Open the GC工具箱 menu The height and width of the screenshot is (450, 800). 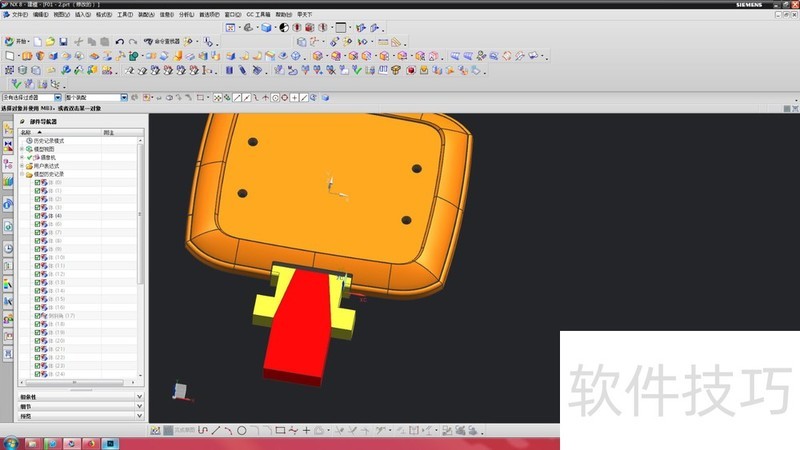click(x=258, y=14)
